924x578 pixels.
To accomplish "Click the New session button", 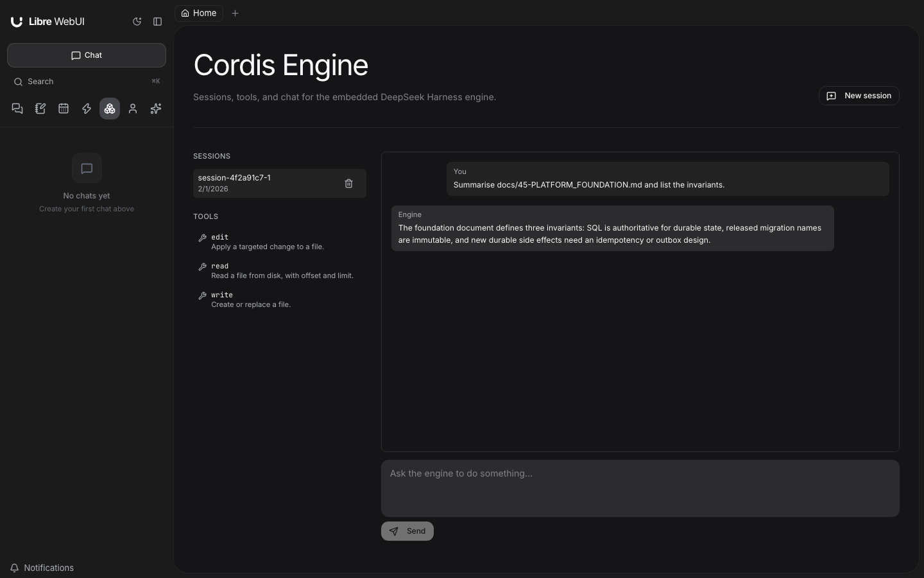I will click(x=859, y=96).
